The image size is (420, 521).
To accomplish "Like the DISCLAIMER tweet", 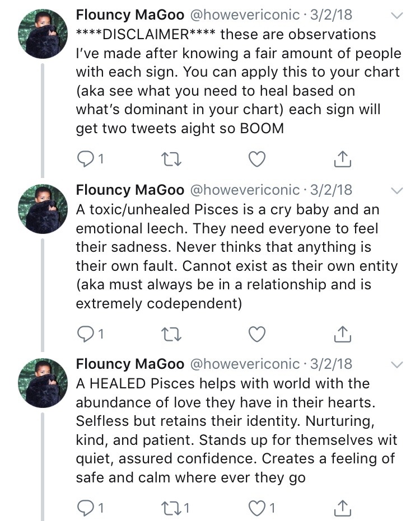I will point(256,159).
